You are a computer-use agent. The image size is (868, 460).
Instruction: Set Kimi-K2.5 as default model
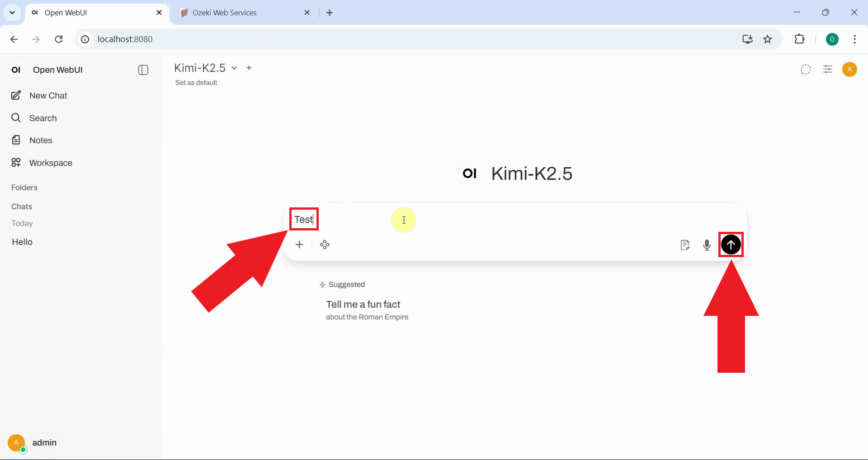click(196, 82)
